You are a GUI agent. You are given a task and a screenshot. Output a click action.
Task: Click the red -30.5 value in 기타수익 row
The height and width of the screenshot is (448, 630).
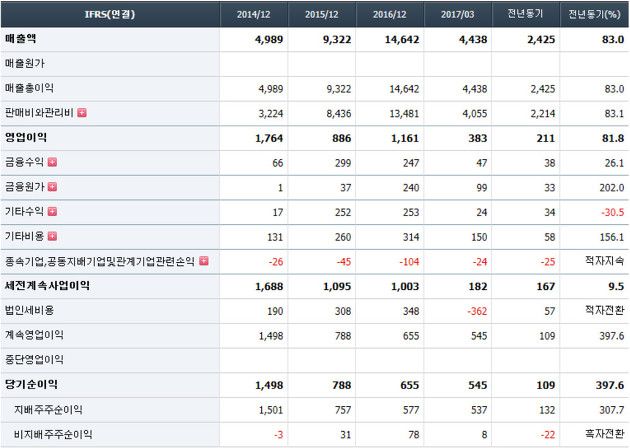pos(613,213)
